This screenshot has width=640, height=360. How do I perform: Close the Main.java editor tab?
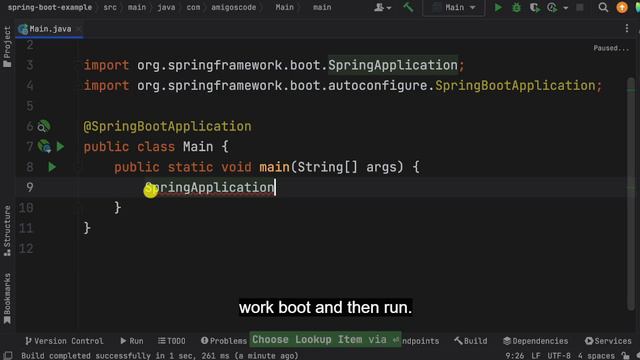(79, 29)
